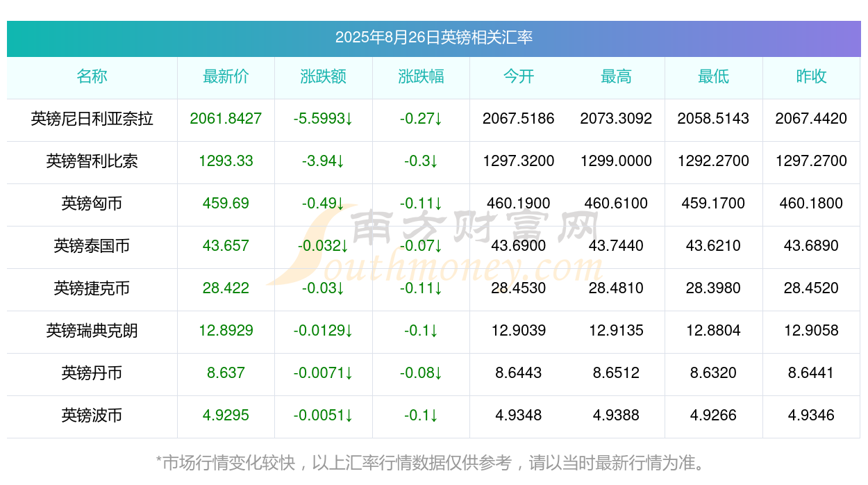The height and width of the screenshot is (485, 868).
Task: Select latest price 8.637
Action: [x=226, y=373]
